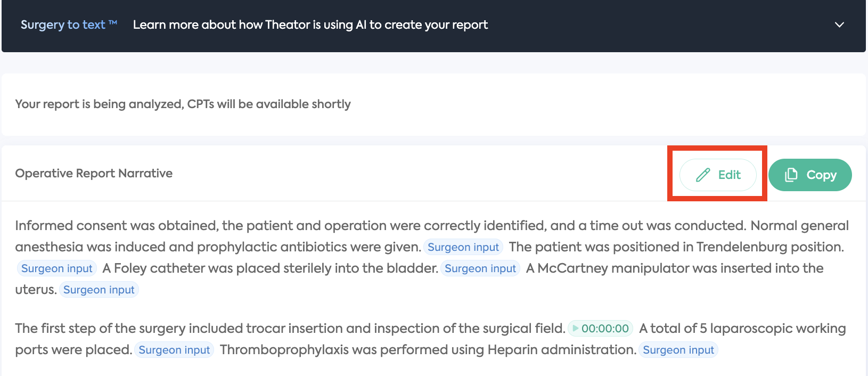Copy the Operative Report Narrative
The width and height of the screenshot is (868, 376).
tap(809, 175)
